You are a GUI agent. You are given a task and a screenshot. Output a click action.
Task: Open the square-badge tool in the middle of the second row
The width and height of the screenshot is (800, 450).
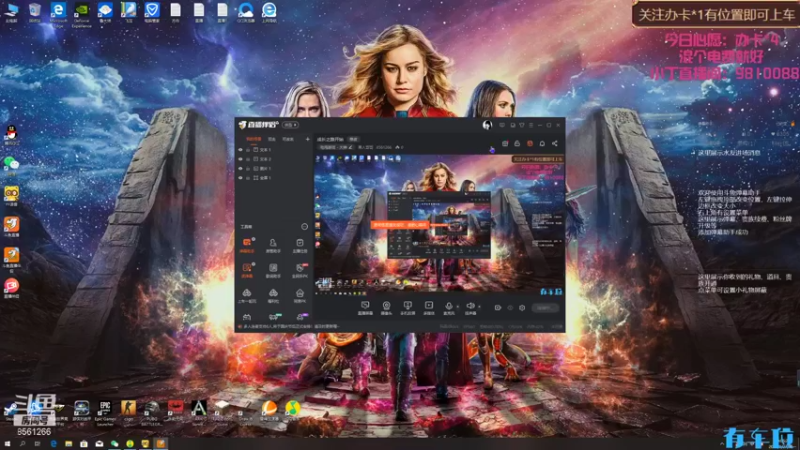click(x=273, y=270)
